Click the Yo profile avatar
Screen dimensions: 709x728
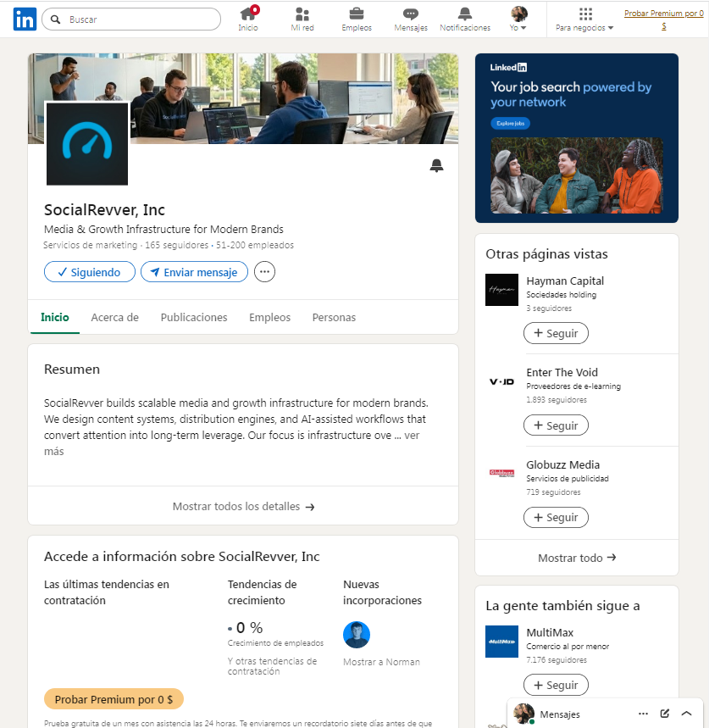518,14
